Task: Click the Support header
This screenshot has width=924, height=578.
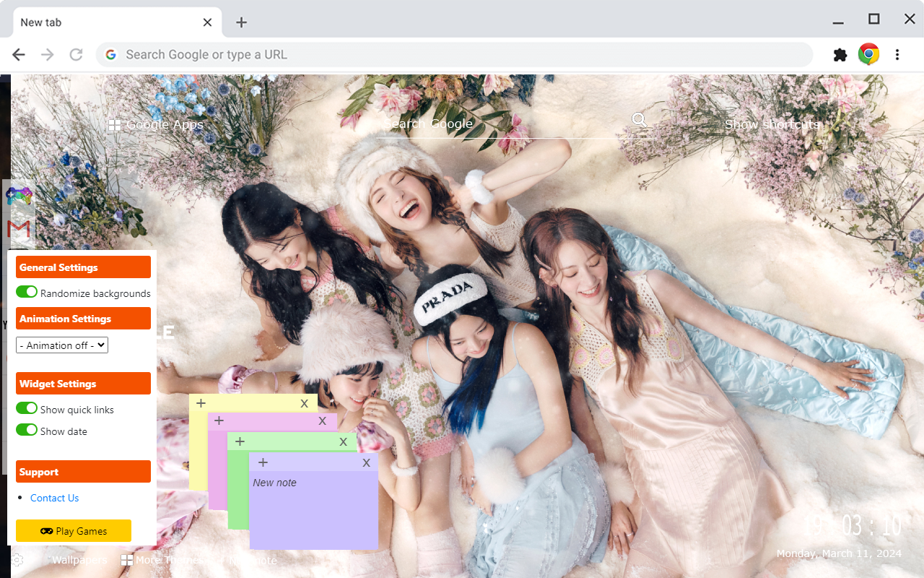Action: 83,472
